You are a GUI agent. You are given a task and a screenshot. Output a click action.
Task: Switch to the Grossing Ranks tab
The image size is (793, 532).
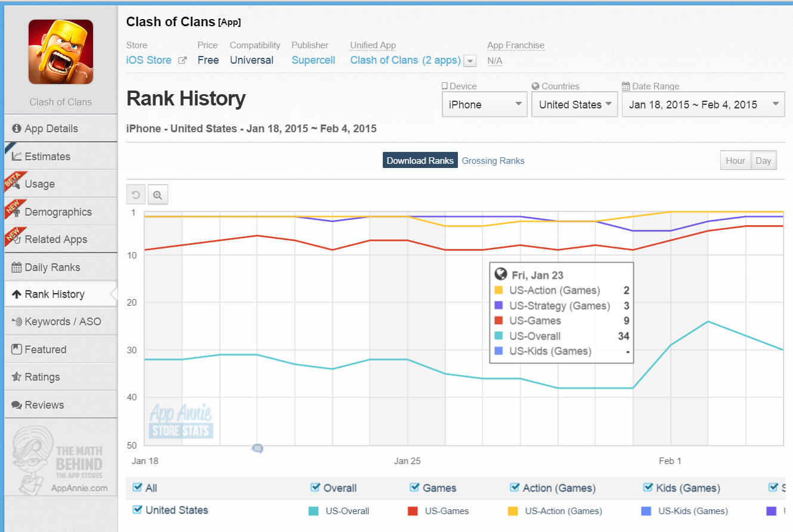pos(493,161)
